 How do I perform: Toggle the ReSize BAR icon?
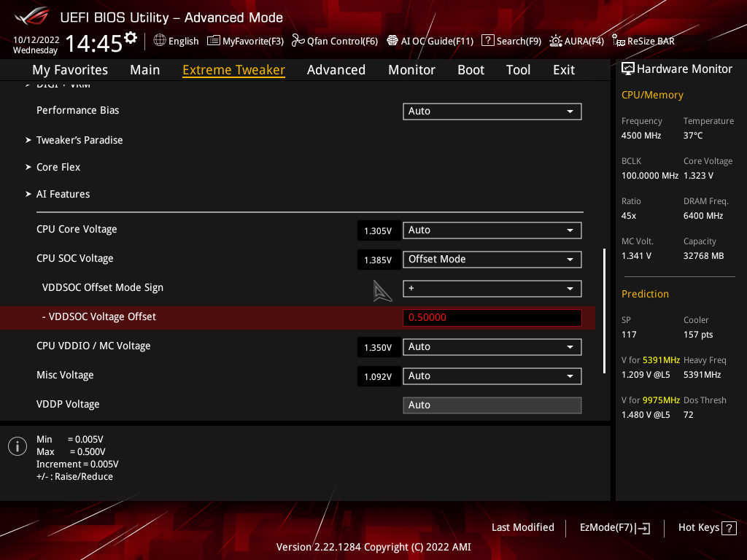coord(619,41)
